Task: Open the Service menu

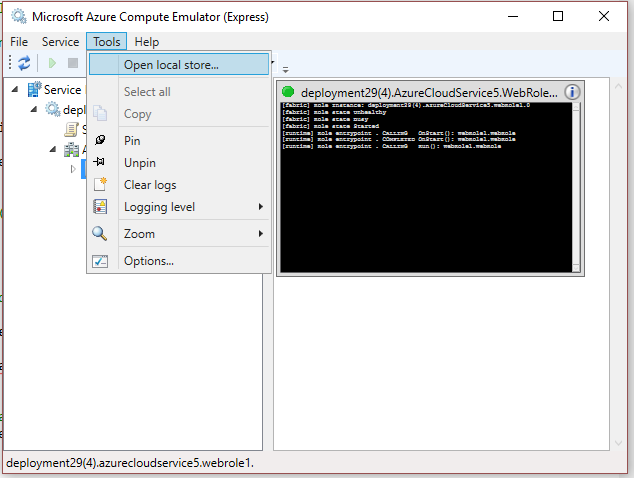Action: click(61, 42)
